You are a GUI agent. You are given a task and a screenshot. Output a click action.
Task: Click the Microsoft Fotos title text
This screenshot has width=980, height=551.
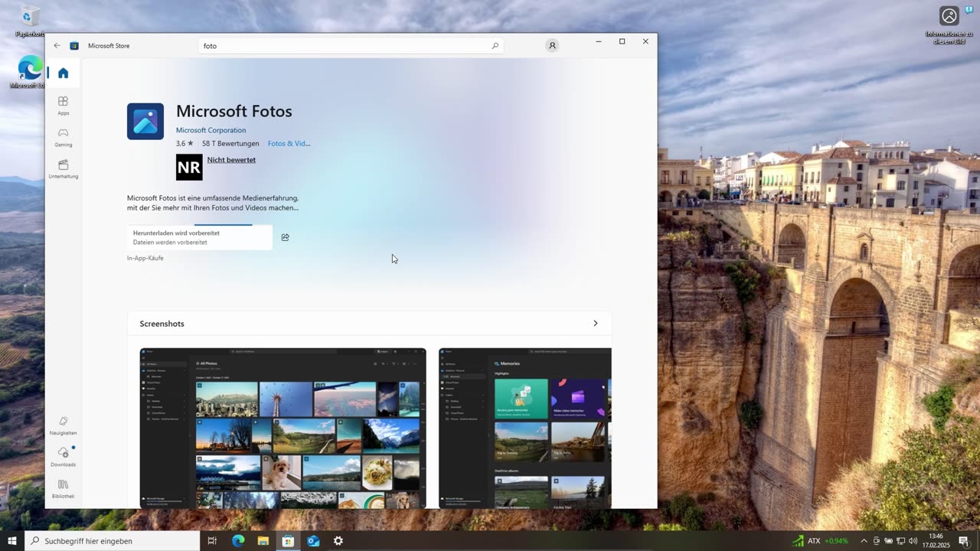(234, 111)
